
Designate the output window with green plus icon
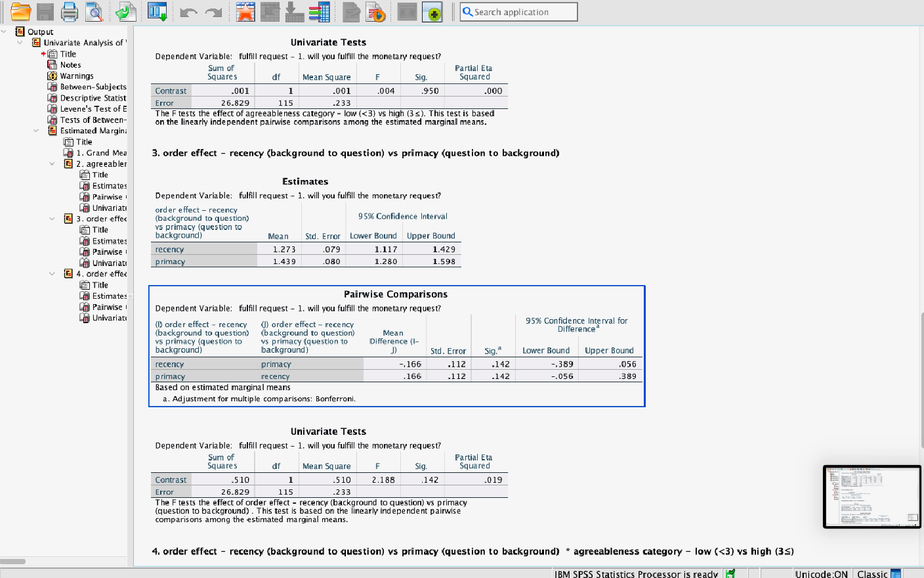pyautogui.click(x=432, y=11)
